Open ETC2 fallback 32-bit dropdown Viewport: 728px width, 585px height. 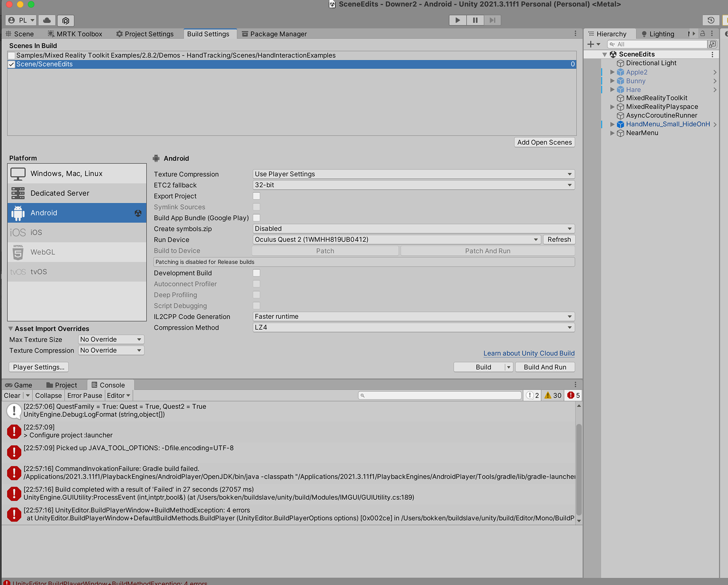pyautogui.click(x=414, y=185)
